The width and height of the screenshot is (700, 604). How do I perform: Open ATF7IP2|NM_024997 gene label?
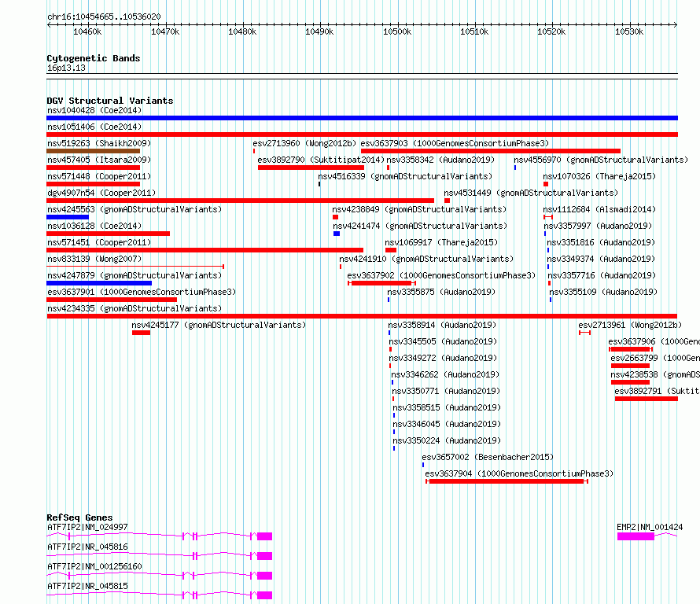click(87, 527)
